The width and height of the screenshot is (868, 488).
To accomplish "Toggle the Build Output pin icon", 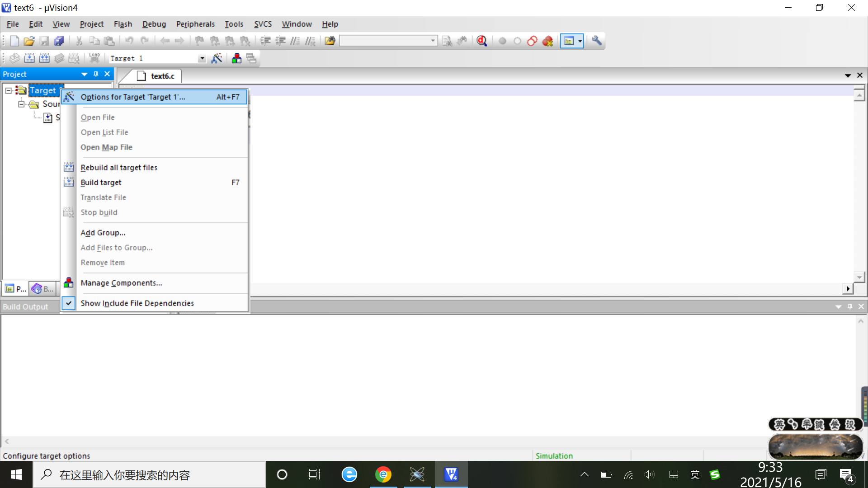I will point(850,307).
